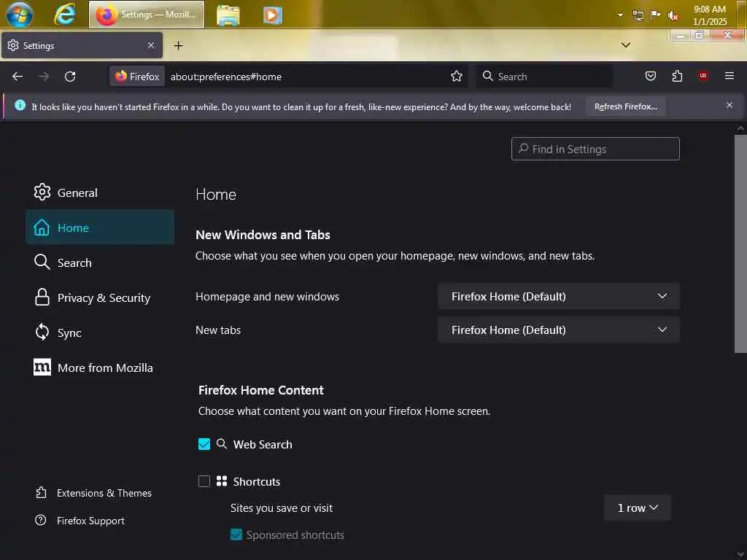This screenshot has width=747, height=560.
Task: Click the Firefox identity badge in address bar
Action: click(137, 76)
